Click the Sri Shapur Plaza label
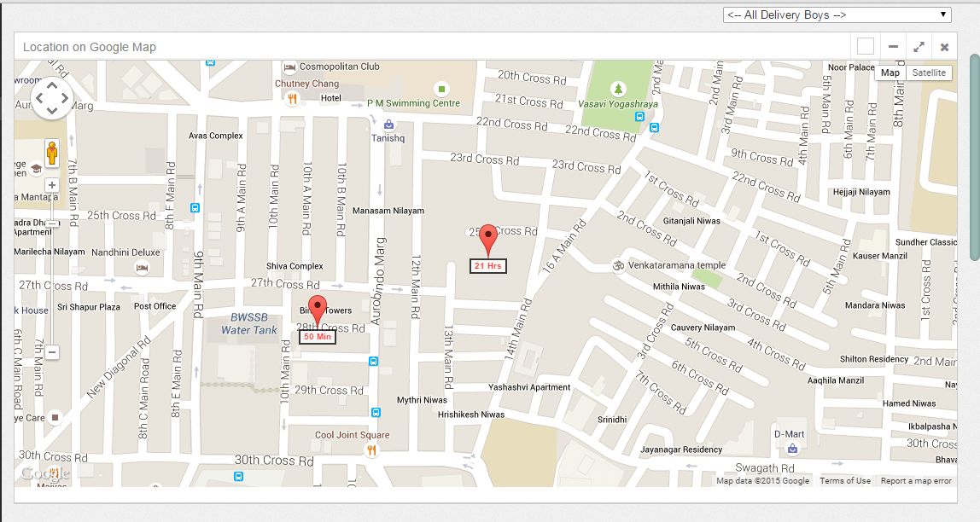 click(x=89, y=306)
